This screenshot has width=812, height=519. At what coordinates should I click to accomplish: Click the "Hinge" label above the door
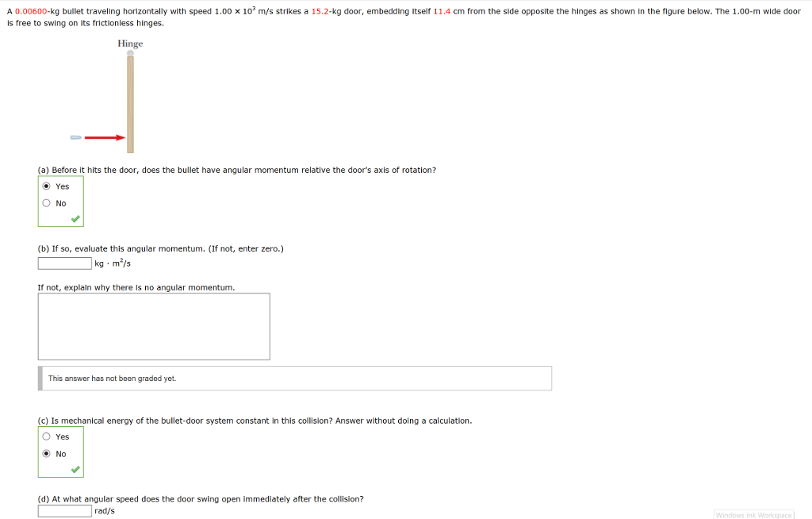130,44
